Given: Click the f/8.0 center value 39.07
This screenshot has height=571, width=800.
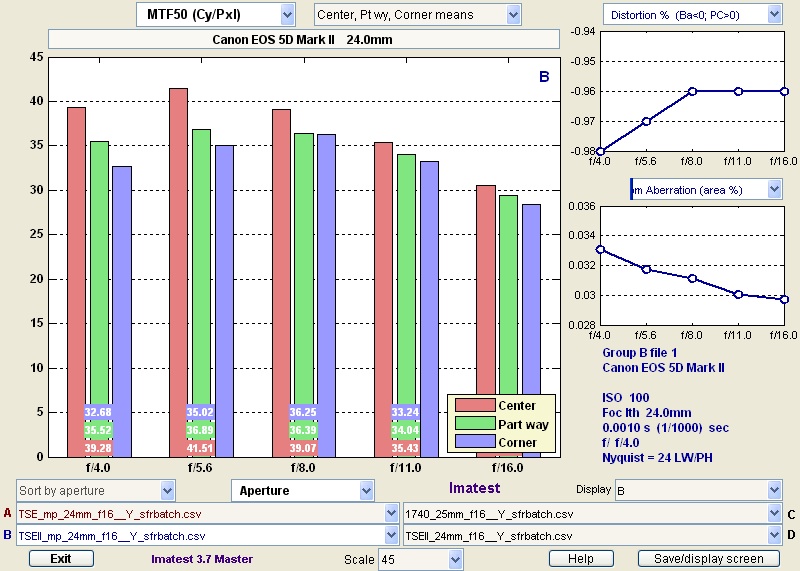Looking at the screenshot, I should [303, 448].
